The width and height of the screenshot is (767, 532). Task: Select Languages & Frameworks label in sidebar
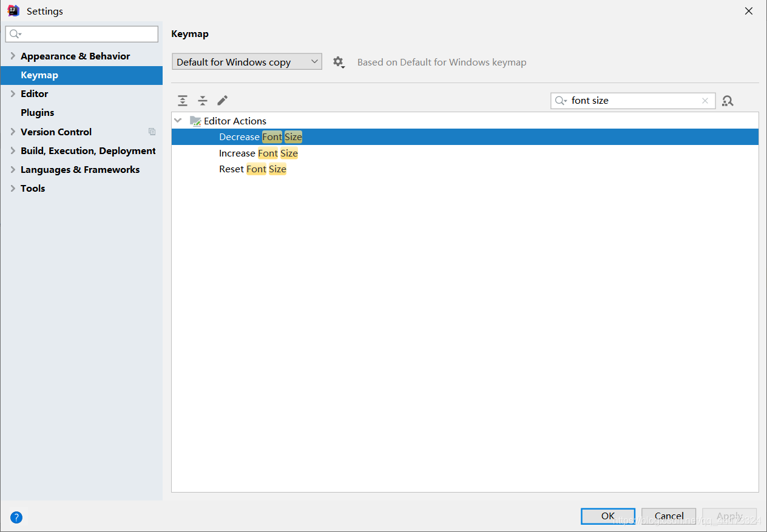pos(80,169)
